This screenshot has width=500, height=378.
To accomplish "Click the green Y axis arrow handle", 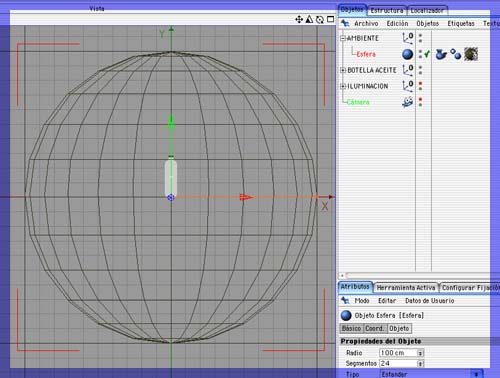I will click(171, 122).
